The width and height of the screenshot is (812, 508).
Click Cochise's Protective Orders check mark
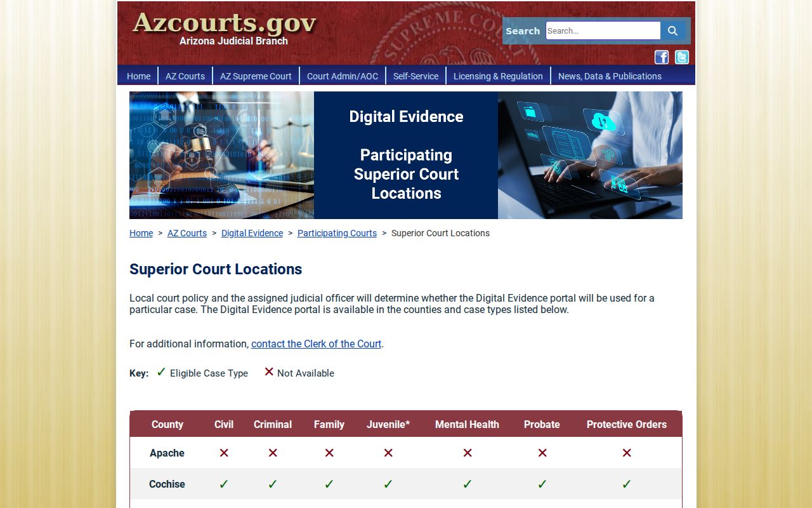coord(627,484)
